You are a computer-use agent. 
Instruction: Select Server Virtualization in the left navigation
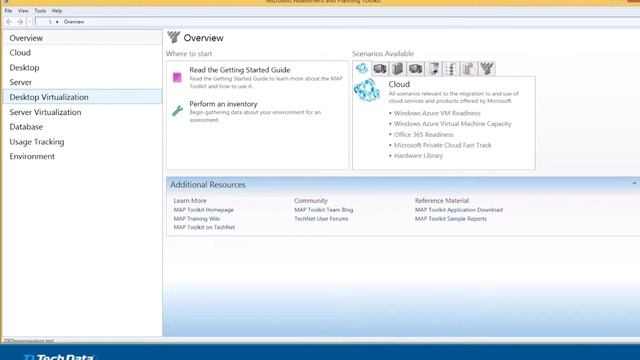coord(82,112)
